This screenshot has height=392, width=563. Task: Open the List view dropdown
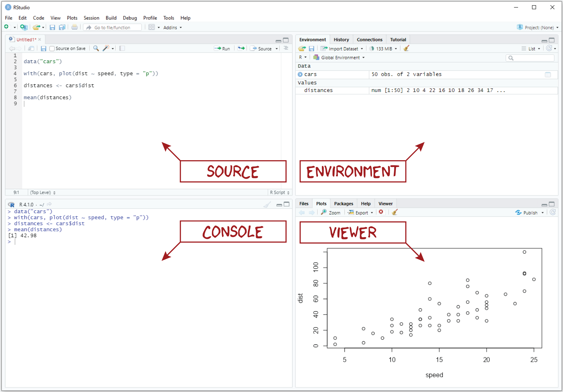(x=531, y=49)
